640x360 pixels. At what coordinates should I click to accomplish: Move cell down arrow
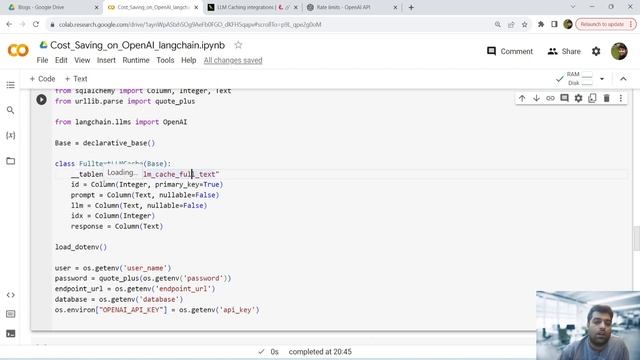[536, 98]
